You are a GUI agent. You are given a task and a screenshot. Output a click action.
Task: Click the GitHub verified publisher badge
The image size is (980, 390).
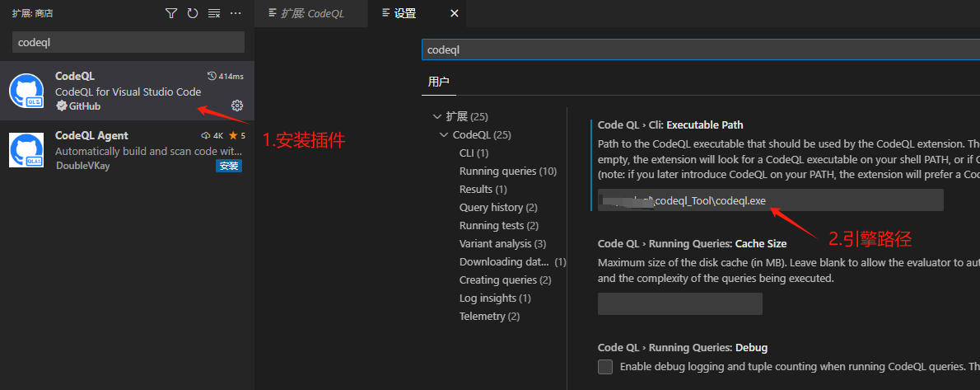[x=61, y=106]
